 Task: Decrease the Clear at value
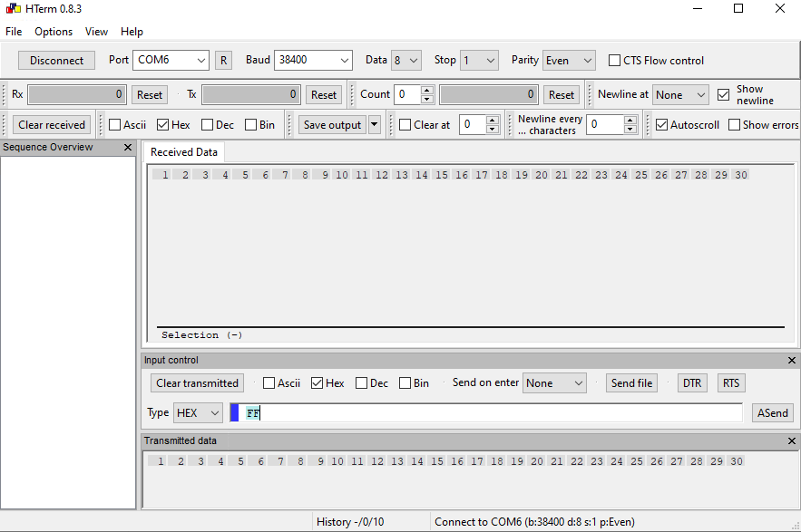pos(492,130)
